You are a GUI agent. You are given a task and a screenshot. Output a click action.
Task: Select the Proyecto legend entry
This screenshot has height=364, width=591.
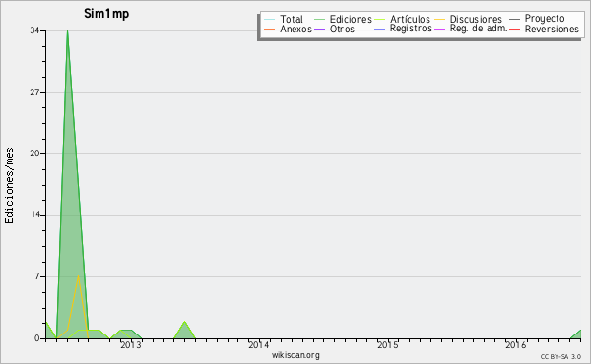[x=545, y=19]
